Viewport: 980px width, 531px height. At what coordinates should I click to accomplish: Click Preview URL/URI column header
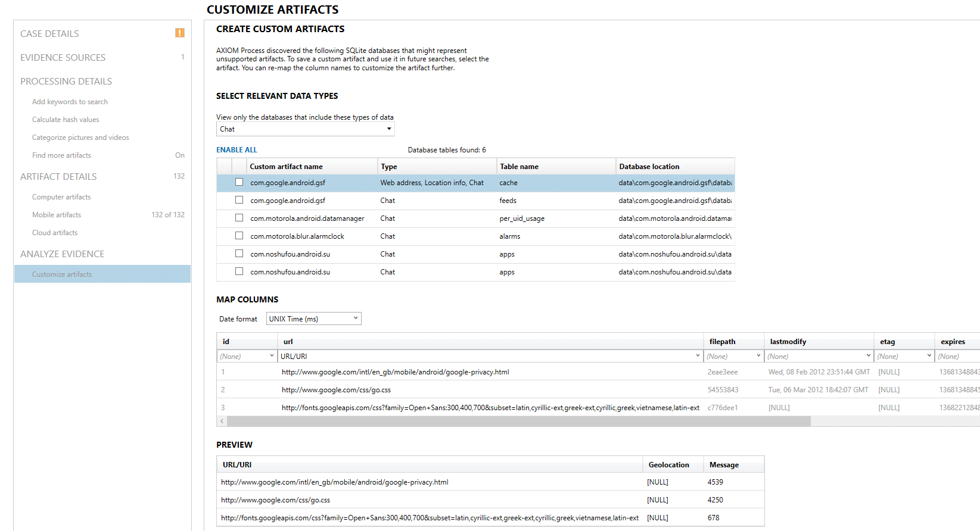tap(430, 465)
